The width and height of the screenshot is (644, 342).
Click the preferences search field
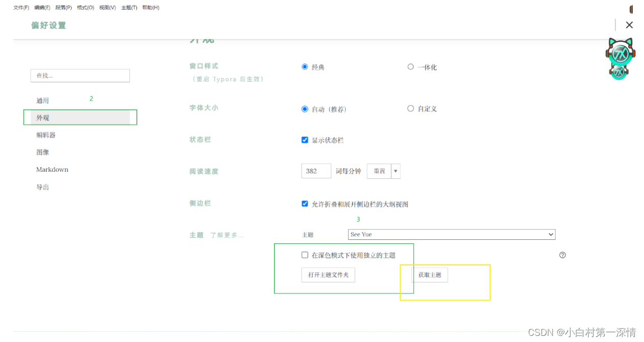pyautogui.click(x=80, y=76)
